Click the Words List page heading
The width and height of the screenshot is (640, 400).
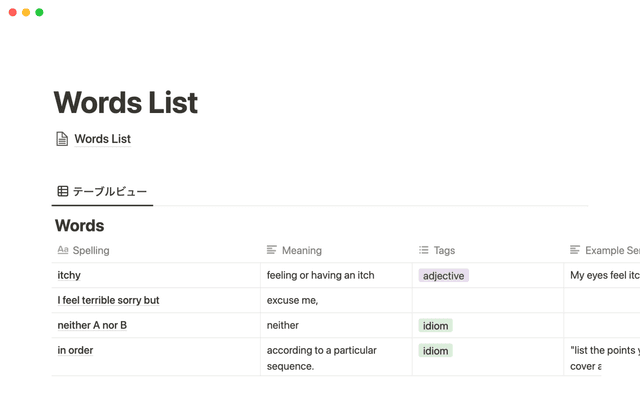click(x=125, y=103)
